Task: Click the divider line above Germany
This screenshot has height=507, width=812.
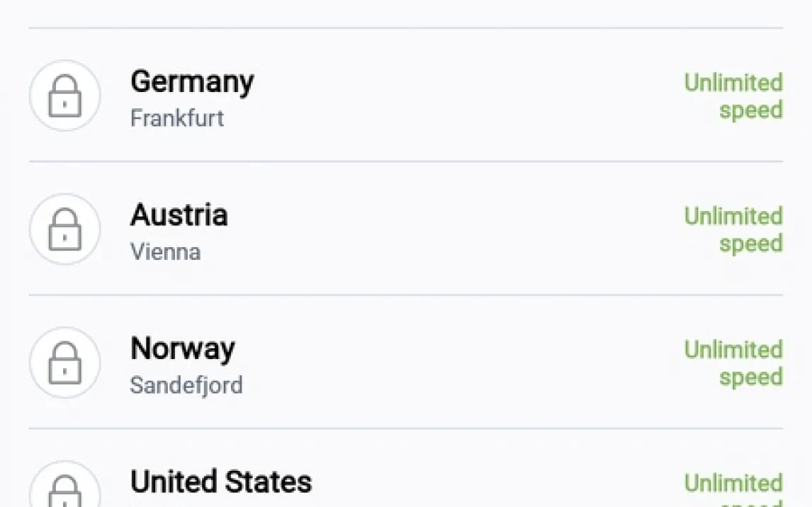Action: [x=406, y=28]
